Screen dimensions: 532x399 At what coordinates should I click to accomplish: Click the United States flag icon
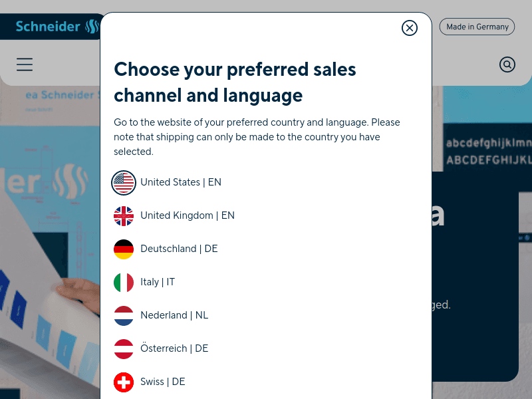[x=124, y=182]
